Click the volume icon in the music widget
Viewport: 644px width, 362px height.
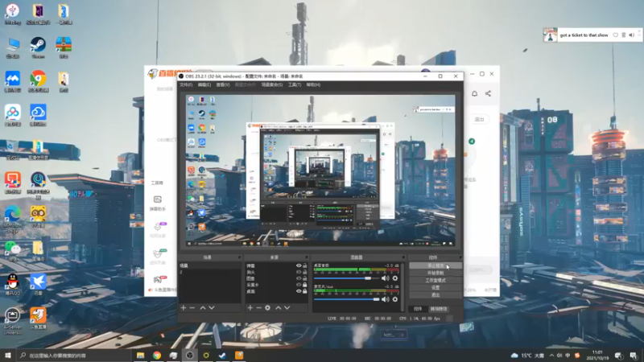click(632, 35)
